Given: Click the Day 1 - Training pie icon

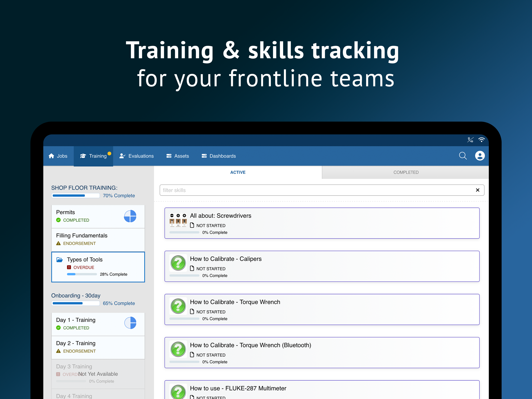Looking at the screenshot, I should point(130,323).
